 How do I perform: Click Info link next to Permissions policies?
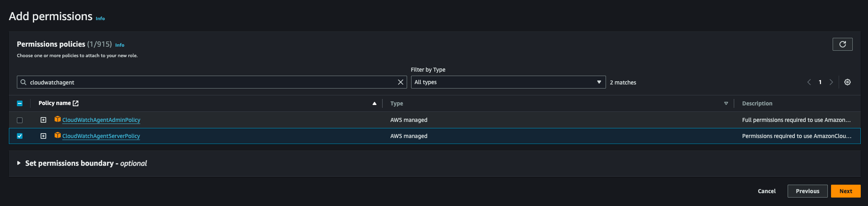coord(120,45)
